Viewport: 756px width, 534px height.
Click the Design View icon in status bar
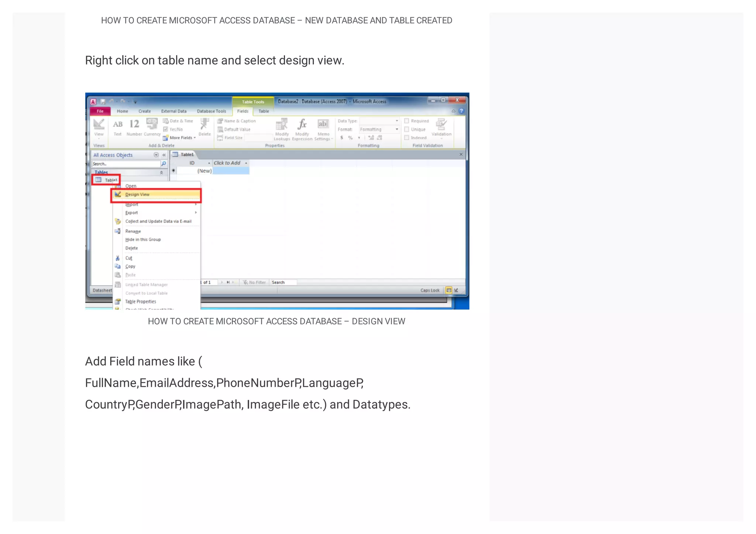pyautogui.click(x=457, y=290)
